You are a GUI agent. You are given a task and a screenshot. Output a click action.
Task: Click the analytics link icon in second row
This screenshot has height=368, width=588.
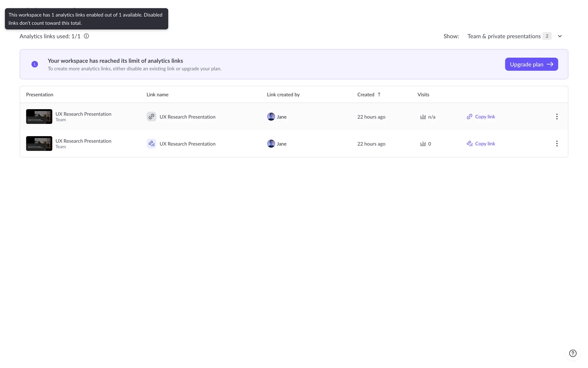pyautogui.click(x=151, y=144)
